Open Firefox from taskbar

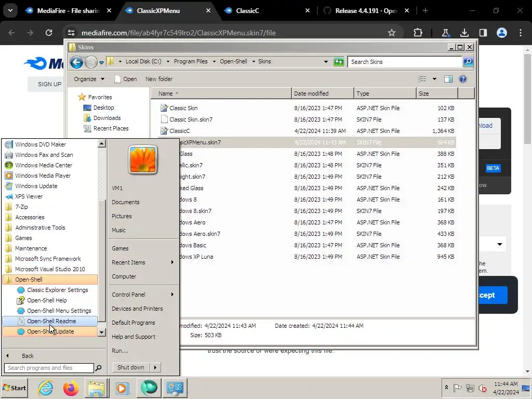(x=71, y=388)
